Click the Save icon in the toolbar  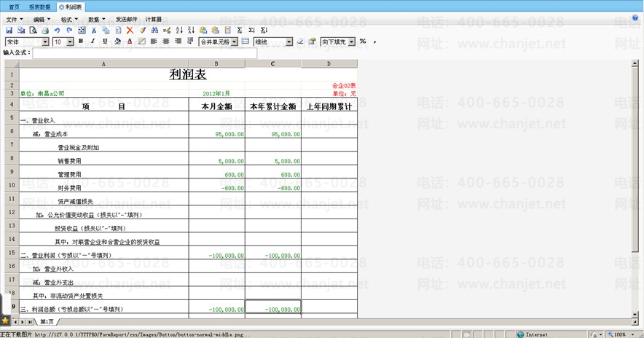click(x=9, y=31)
